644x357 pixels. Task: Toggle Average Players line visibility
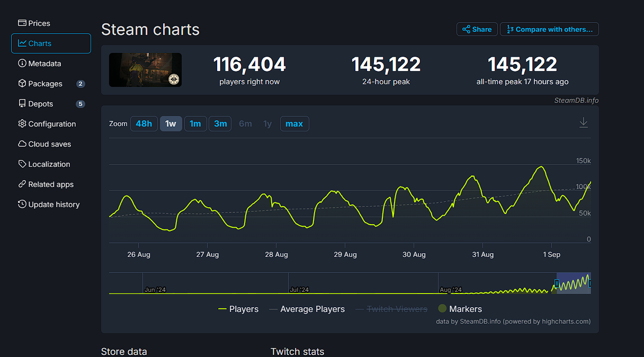(312, 309)
